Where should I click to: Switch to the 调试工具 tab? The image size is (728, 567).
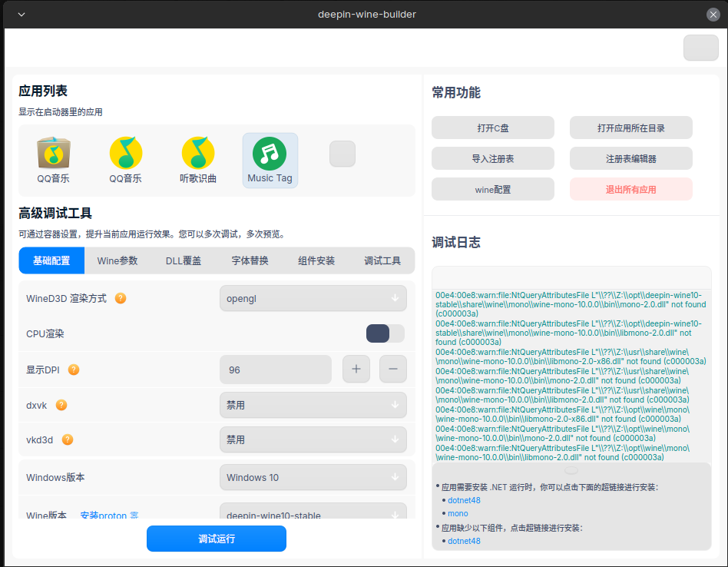tap(382, 260)
